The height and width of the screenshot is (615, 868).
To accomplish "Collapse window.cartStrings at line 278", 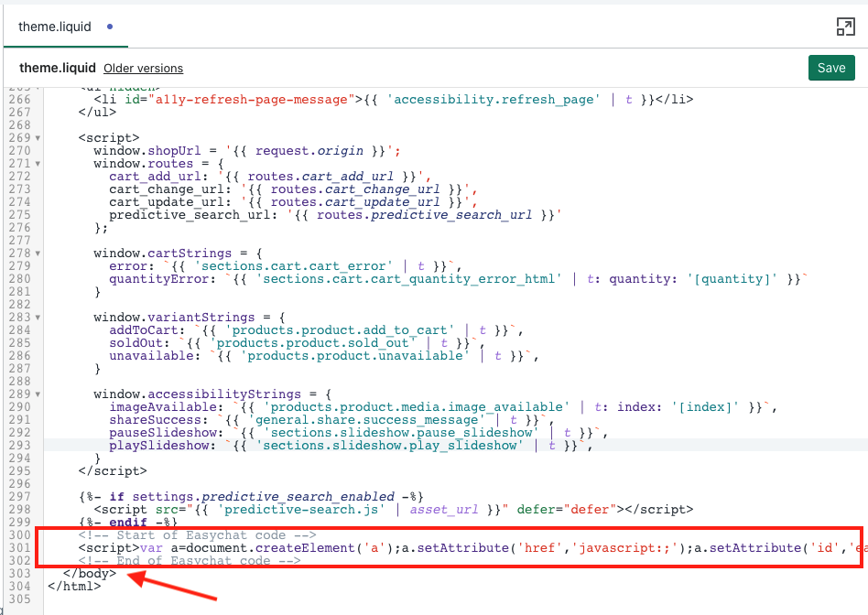I will pyautogui.click(x=38, y=254).
